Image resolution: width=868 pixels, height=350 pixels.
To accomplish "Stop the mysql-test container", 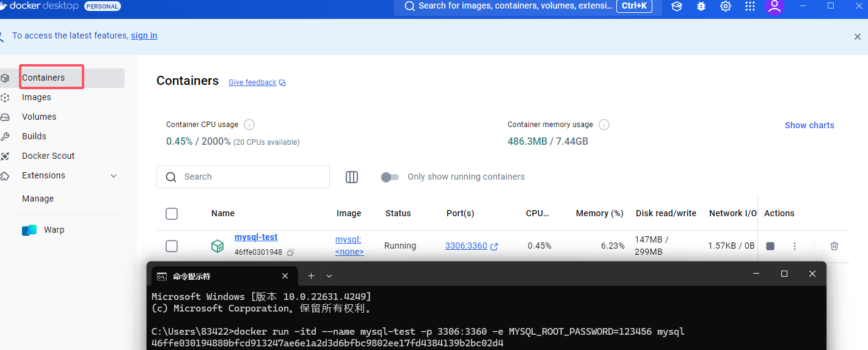I will click(x=770, y=246).
